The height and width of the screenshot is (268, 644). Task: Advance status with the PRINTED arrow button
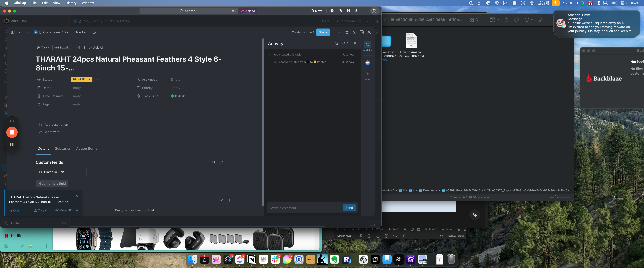coord(90,79)
